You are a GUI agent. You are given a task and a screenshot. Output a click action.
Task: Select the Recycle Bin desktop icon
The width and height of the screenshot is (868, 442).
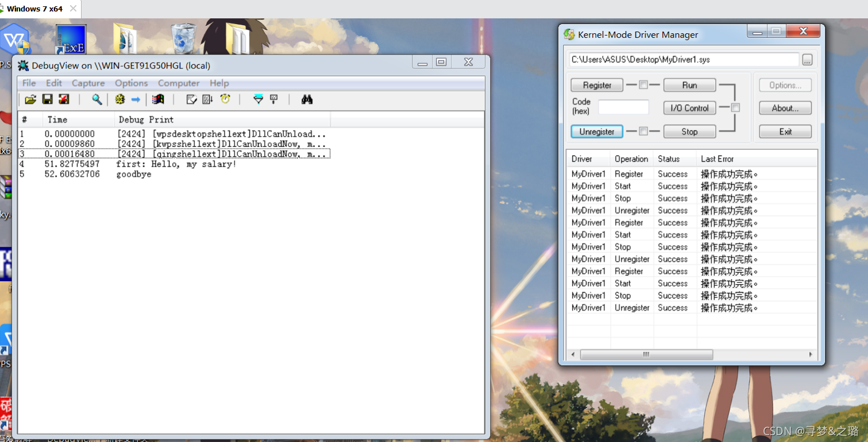184,38
